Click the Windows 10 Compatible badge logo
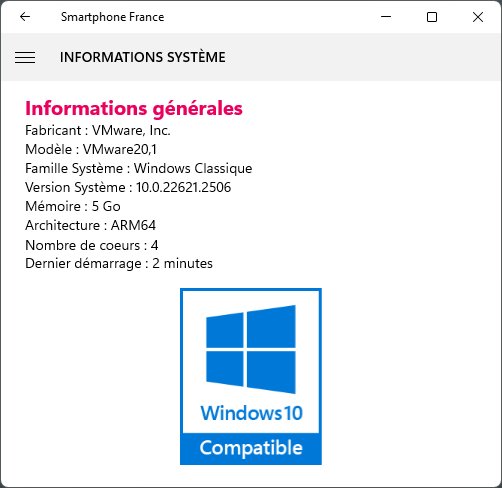Screen dimensions: 502x488 [x=251, y=376]
